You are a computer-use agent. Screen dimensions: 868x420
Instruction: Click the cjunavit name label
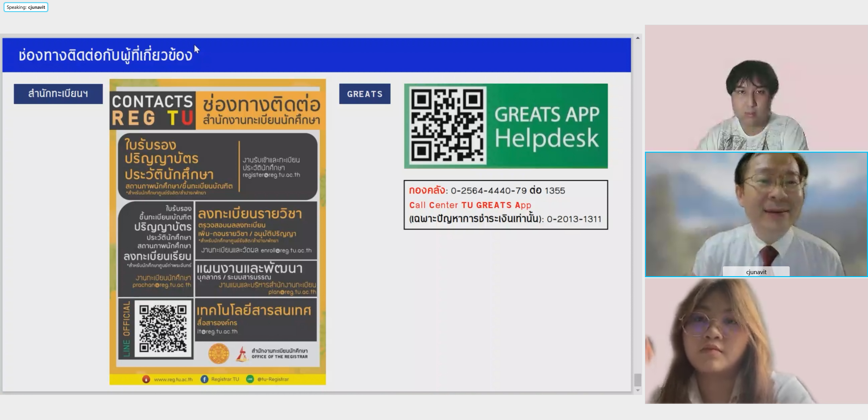756,272
